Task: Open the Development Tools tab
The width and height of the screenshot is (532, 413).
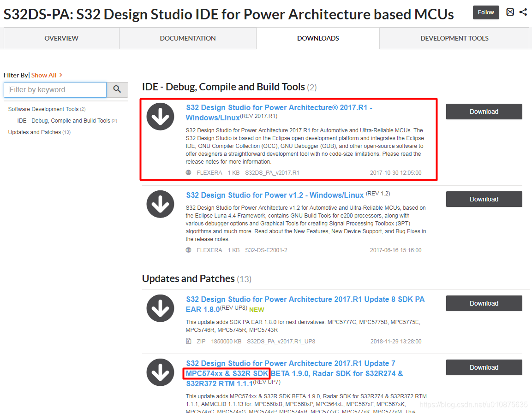Action: click(454, 38)
